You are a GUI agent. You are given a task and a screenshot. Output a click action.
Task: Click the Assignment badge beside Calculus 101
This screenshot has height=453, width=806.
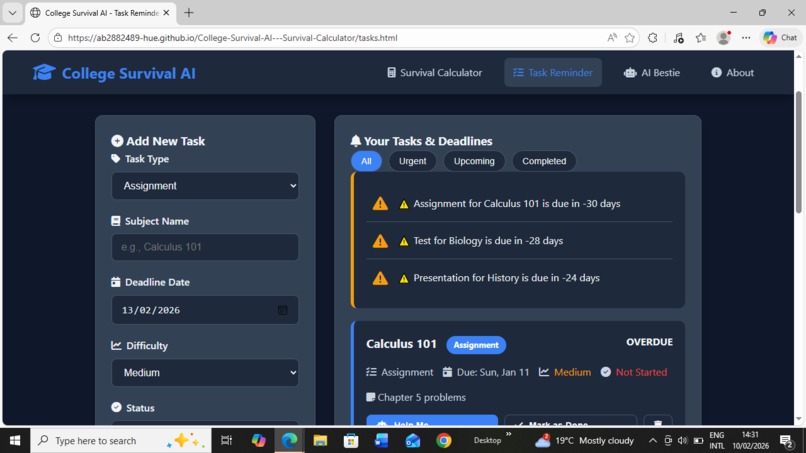click(476, 345)
